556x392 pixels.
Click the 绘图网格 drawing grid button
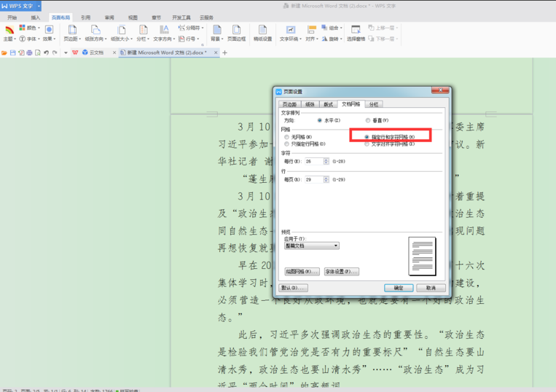pos(299,271)
